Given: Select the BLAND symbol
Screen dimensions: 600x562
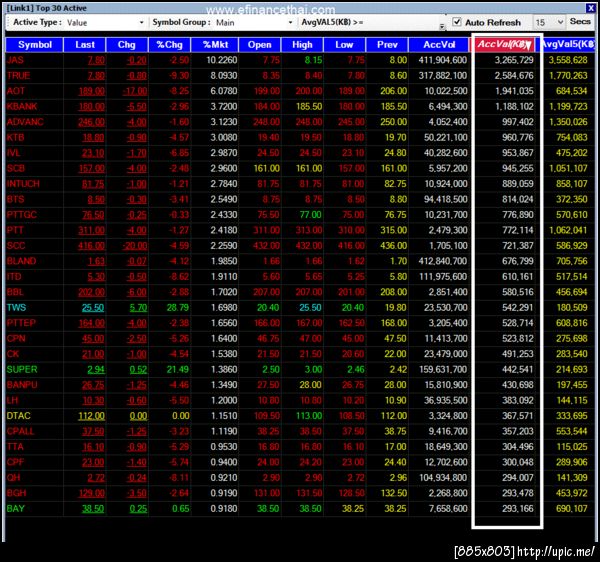Looking at the screenshot, I should 21,261.
